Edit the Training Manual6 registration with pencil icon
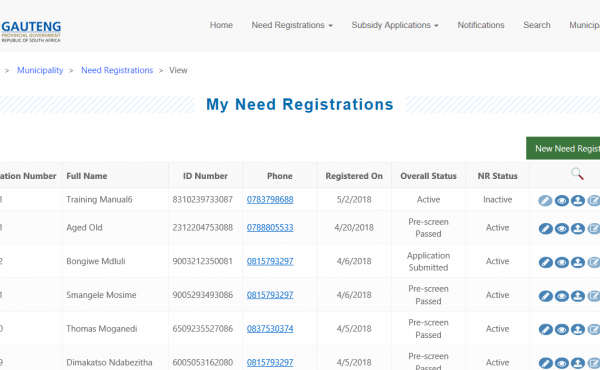This screenshot has height=370, width=600. (545, 200)
